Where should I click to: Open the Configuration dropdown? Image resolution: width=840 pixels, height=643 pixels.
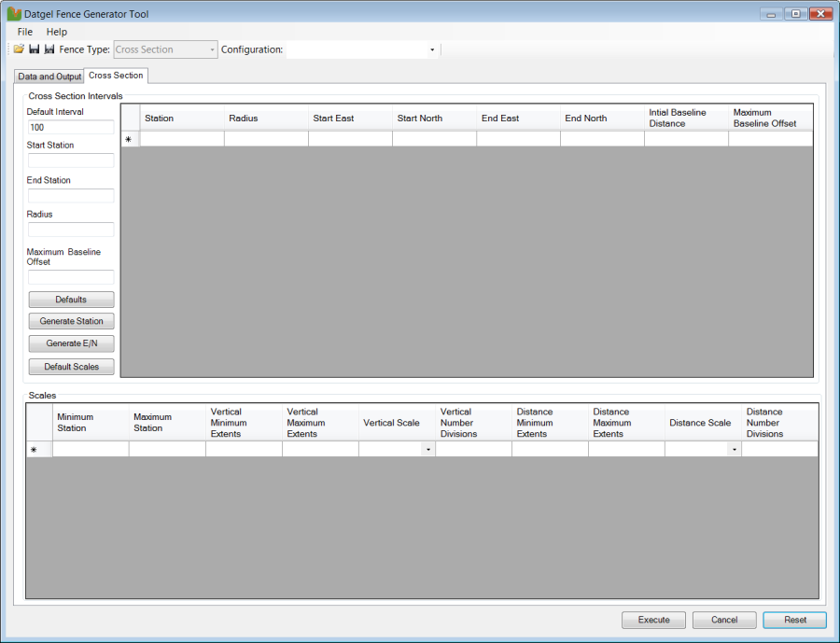click(431, 49)
